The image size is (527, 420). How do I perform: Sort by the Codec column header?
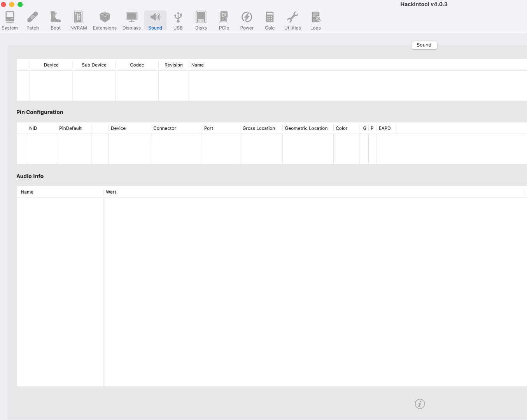137,65
